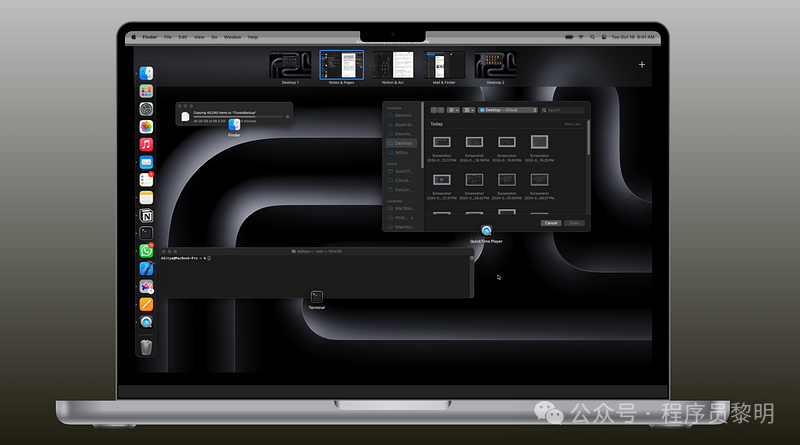
Task: Open the Mail app in Dock
Action: 146,162
